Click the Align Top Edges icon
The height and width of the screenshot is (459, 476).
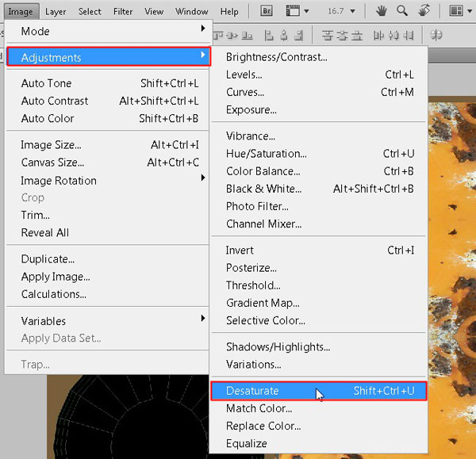(221, 35)
